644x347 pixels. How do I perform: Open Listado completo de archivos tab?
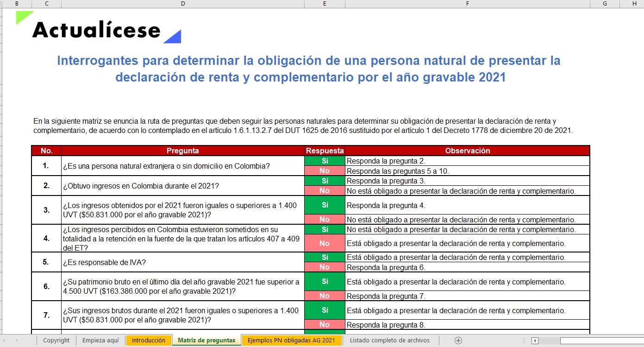[x=390, y=341]
